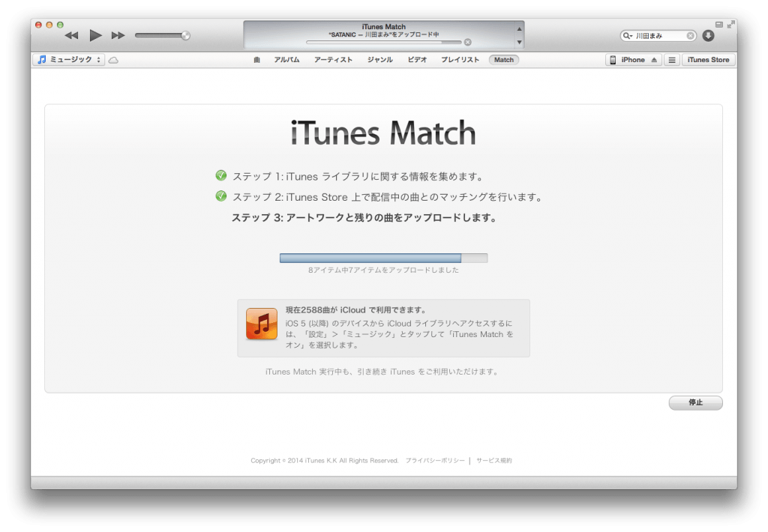
Task: Switch to the 曲 tab
Action: point(256,60)
